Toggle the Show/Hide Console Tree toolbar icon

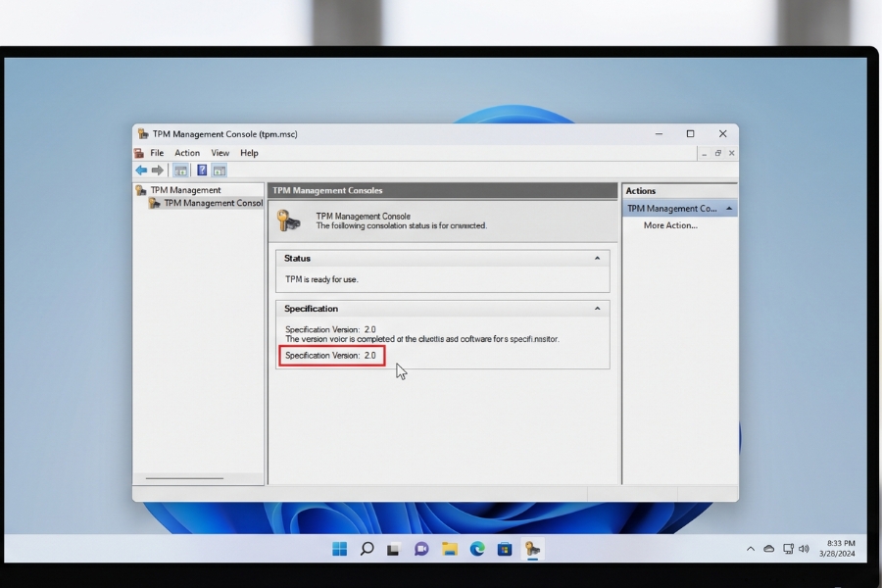click(180, 171)
